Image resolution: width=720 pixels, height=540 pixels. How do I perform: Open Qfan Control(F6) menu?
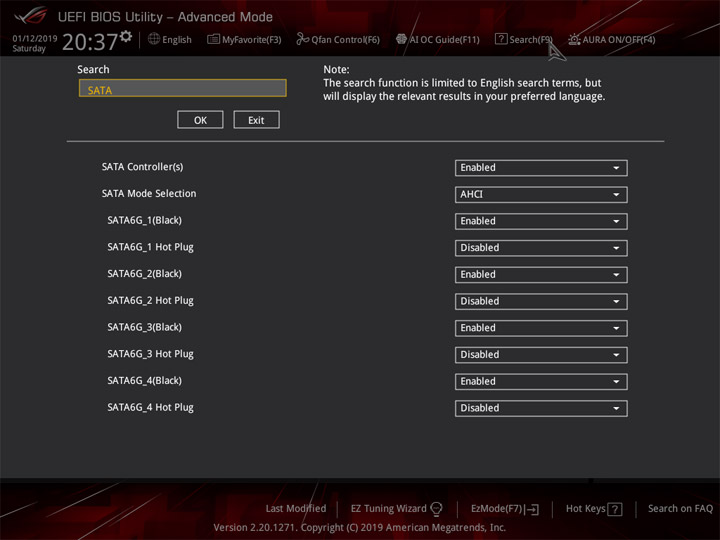pyautogui.click(x=345, y=40)
